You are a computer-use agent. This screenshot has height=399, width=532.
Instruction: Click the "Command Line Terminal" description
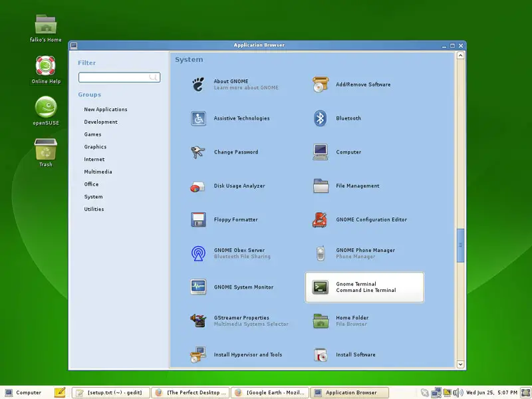(366, 291)
